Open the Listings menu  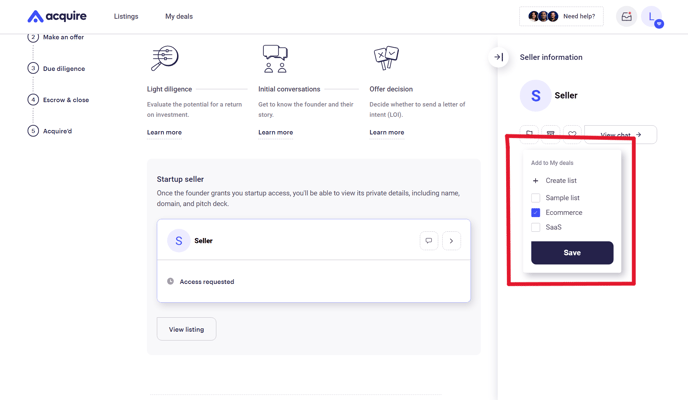click(126, 16)
